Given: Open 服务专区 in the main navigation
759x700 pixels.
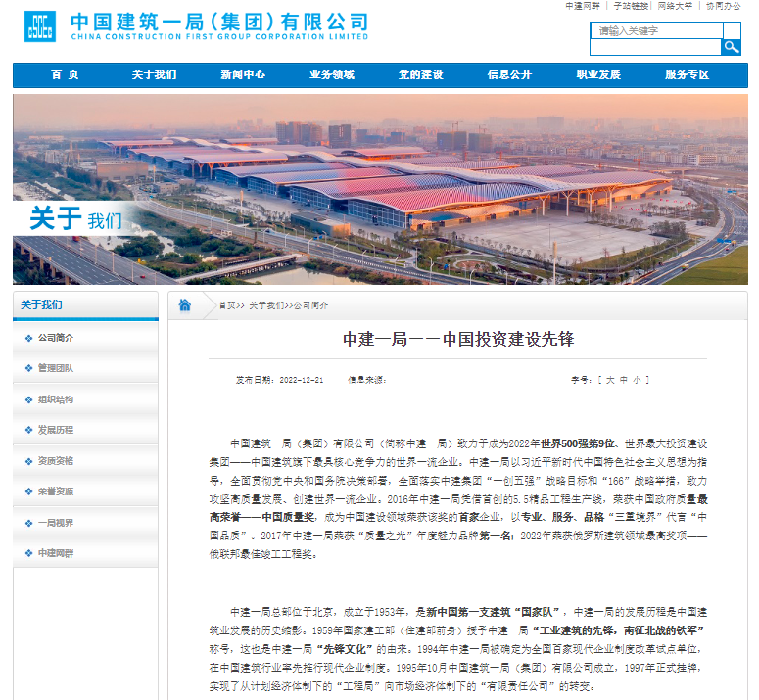Looking at the screenshot, I should pos(688,75).
